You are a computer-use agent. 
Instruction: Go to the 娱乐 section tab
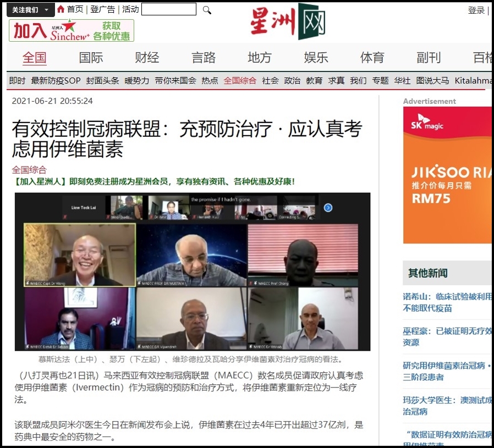(x=316, y=58)
